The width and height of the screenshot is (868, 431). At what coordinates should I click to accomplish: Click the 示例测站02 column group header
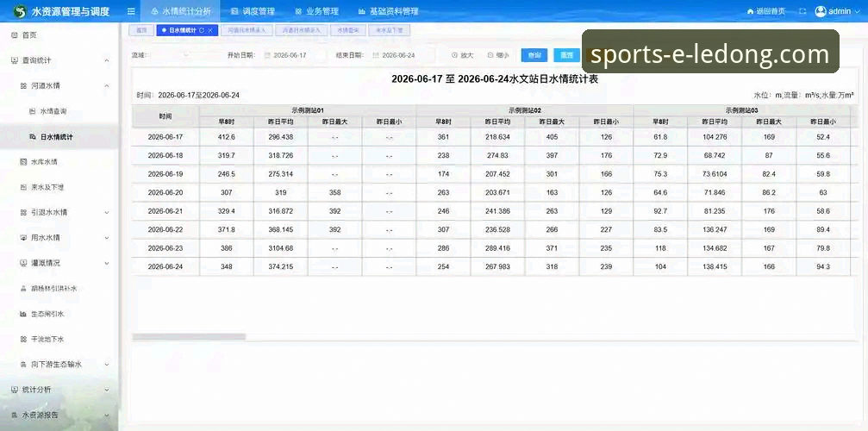click(x=524, y=110)
